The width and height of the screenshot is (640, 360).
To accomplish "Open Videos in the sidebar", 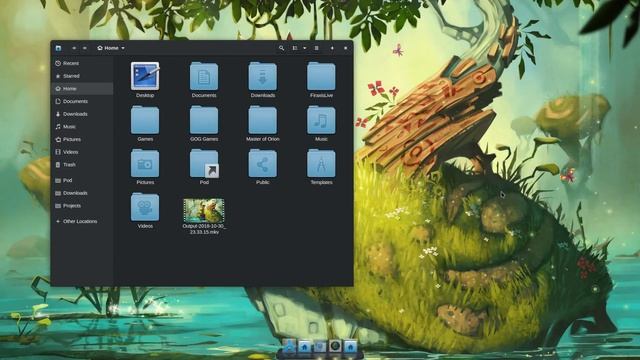I will click(82, 152).
